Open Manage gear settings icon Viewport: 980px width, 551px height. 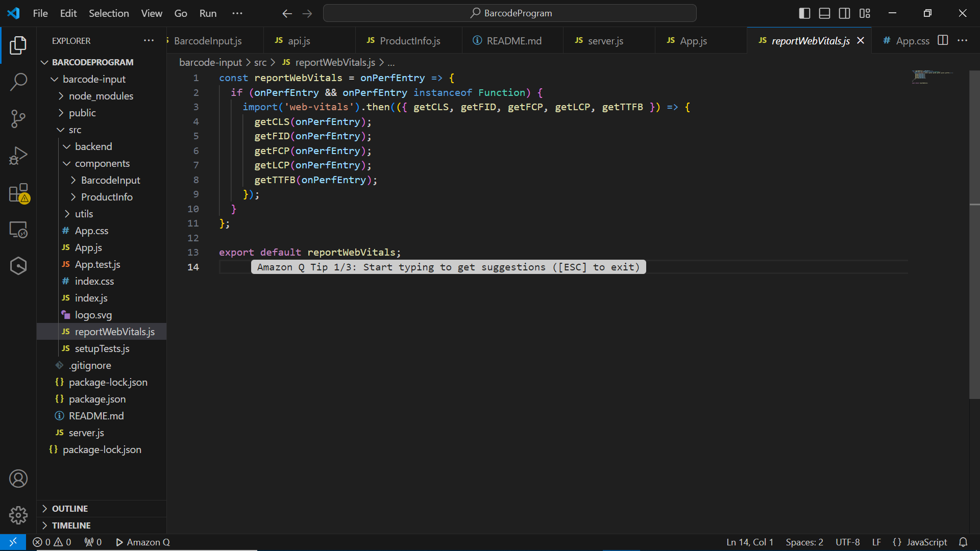coord(18,515)
